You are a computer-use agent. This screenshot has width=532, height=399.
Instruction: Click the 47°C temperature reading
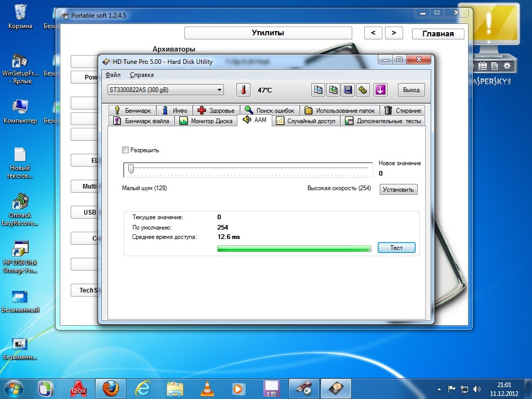point(264,90)
